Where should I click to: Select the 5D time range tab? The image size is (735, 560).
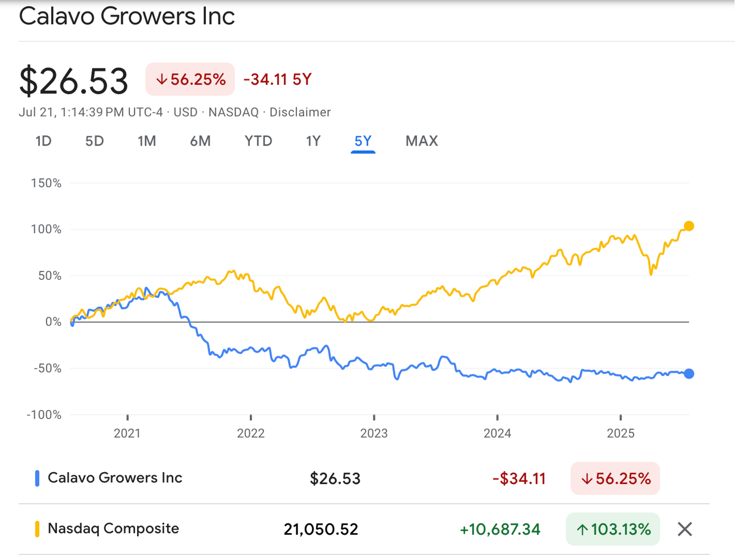94,141
